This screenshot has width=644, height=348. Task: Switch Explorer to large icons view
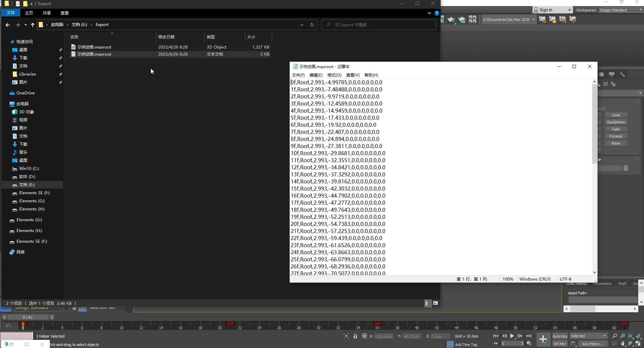click(436, 303)
